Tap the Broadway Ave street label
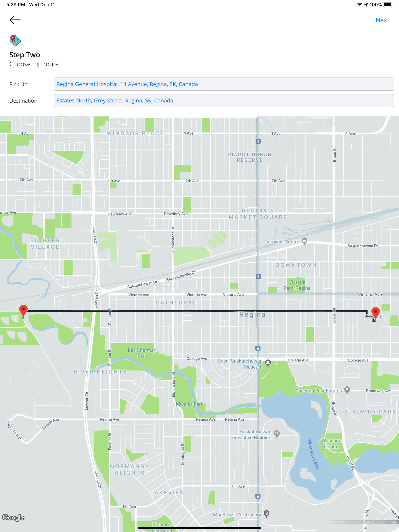 click(378, 391)
